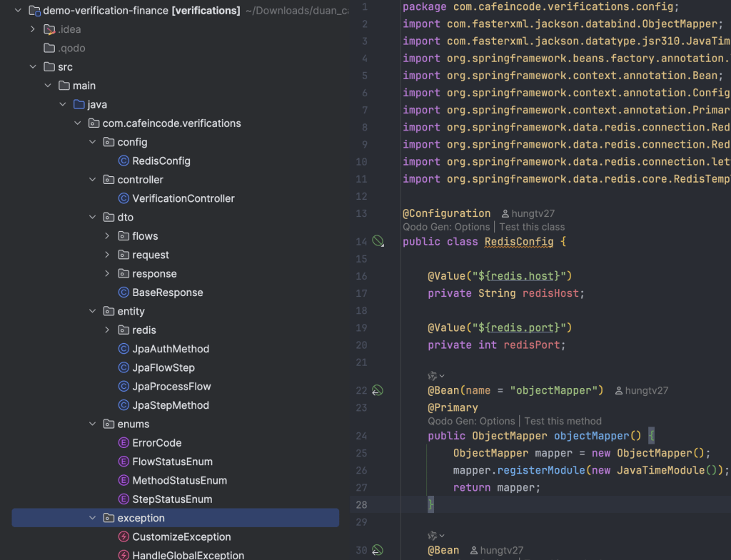Click the gutter bean icon on line 30

pyautogui.click(x=378, y=550)
